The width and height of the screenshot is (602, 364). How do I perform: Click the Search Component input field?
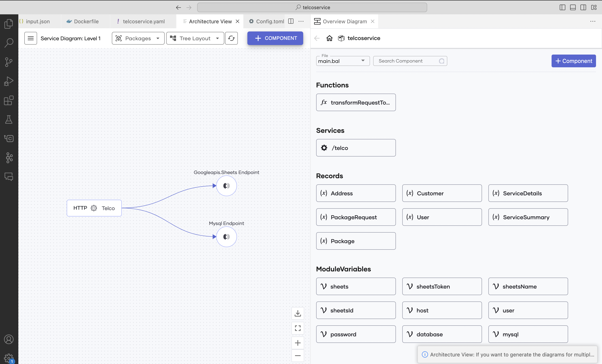point(407,61)
